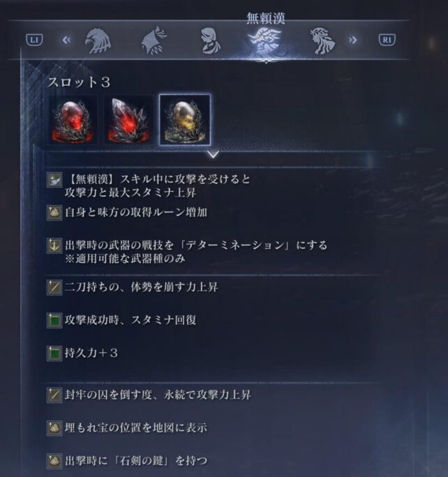Select the eagle head character tab icon
The height and width of the screenshot is (477, 448).
[98, 41]
